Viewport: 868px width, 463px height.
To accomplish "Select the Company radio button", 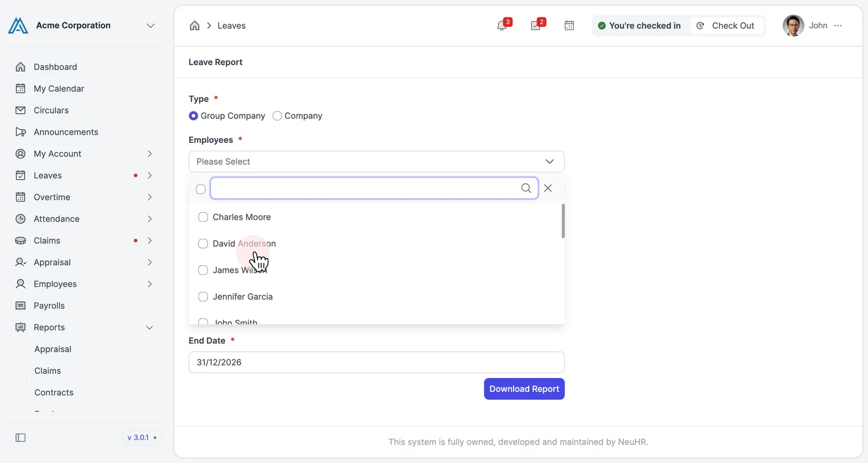I will pyautogui.click(x=277, y=116).
